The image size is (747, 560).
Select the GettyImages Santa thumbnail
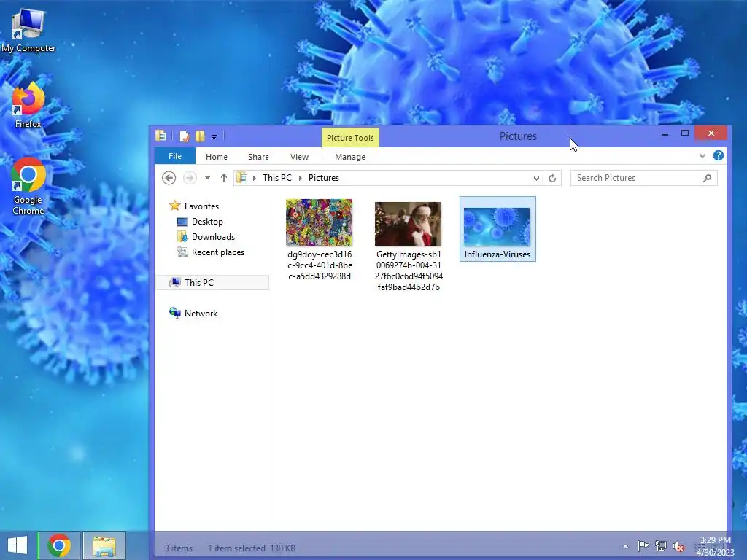click(x=408, y=224)
